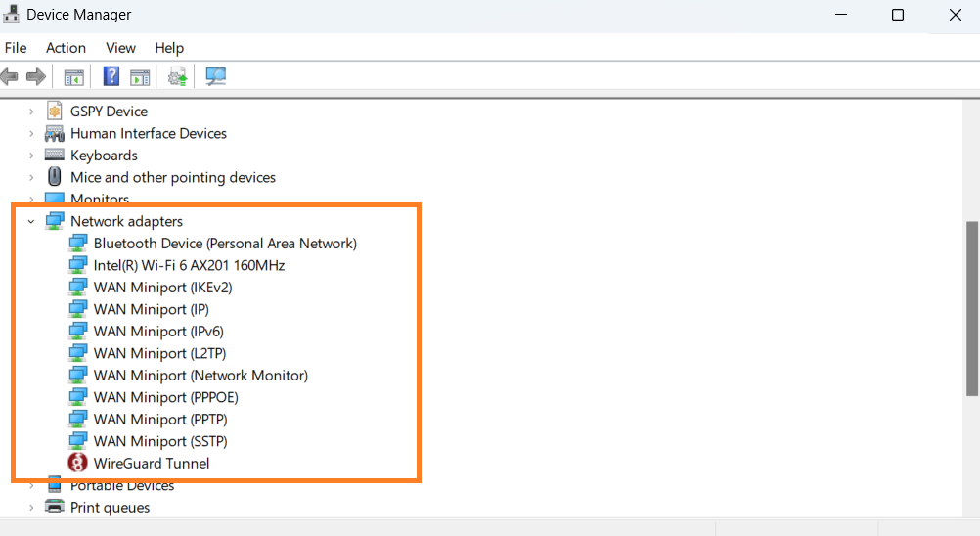Open the Action menu

pos(66,48)
